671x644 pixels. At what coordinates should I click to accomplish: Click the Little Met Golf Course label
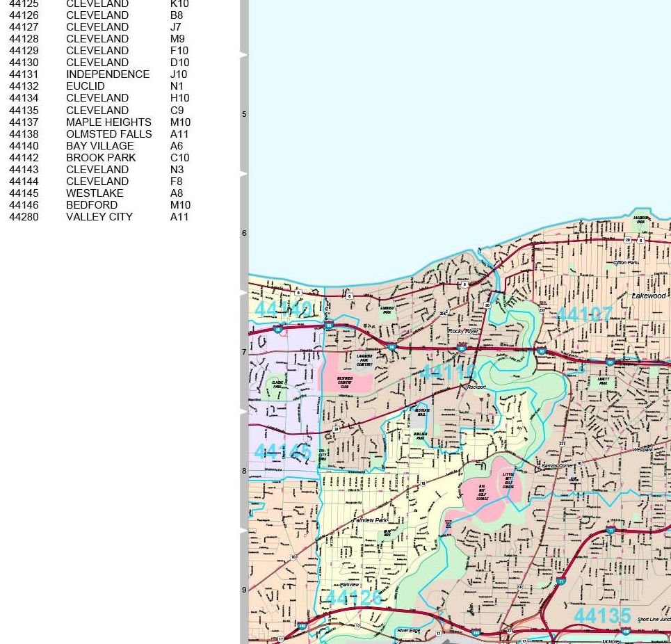click(508, 481)
